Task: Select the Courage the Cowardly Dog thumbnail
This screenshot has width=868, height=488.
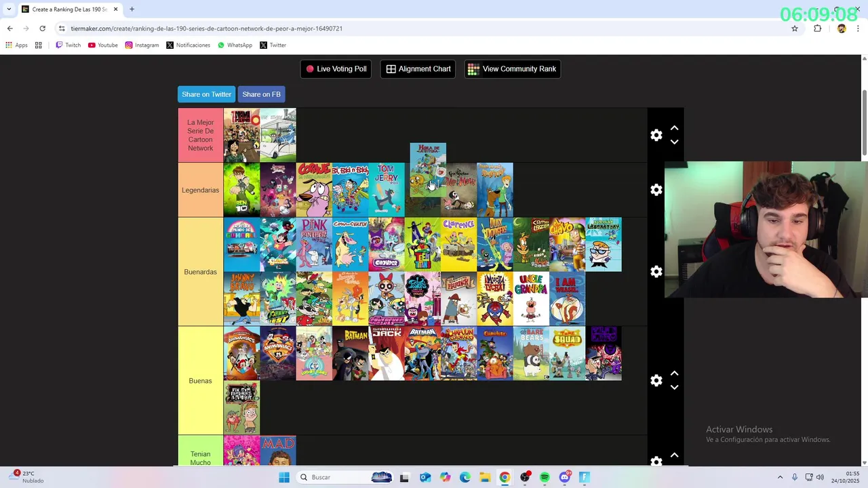Action: click(314, 190)
